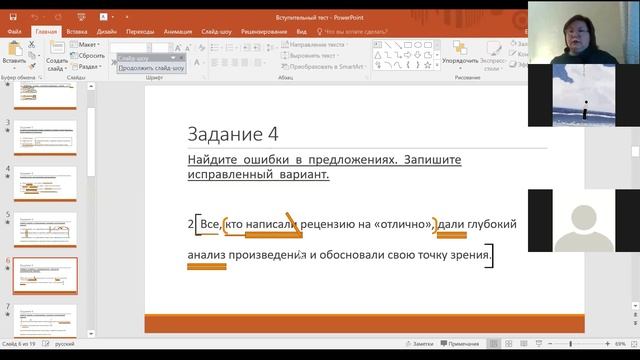Select the straight line shape in gallery

point(388,45)
